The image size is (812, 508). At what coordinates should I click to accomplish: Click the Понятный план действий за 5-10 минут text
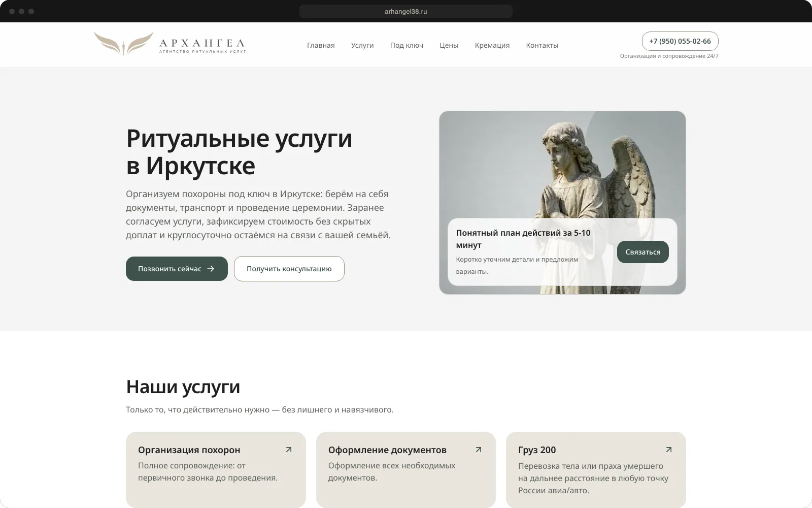pos(523,239)
